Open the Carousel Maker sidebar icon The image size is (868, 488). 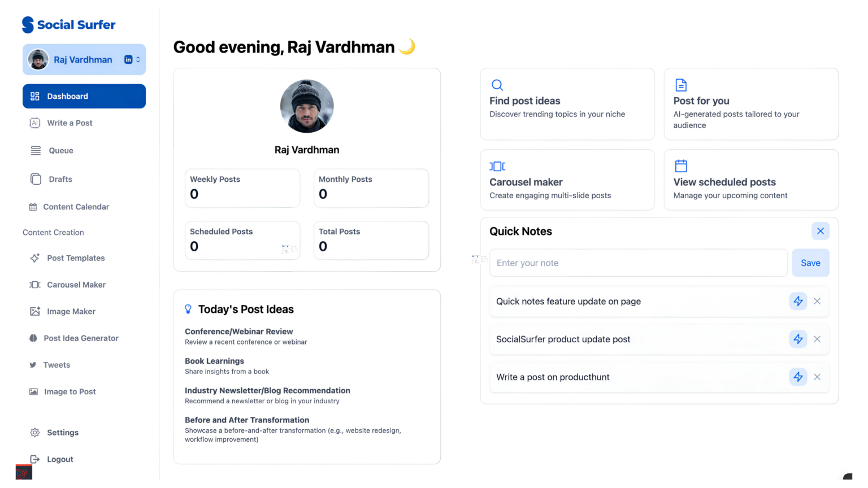click(35, 285)
